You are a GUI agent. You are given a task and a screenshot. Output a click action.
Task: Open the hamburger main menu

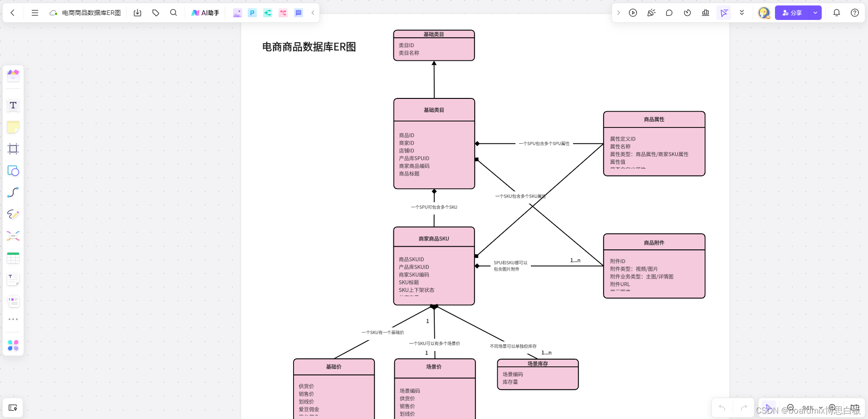tap(35, 13)
